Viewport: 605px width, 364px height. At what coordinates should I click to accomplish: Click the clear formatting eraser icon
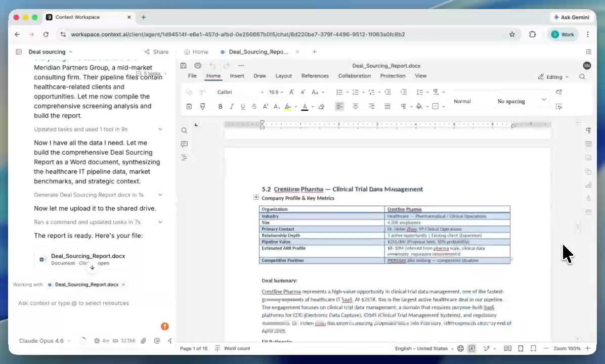coord(321,107)
